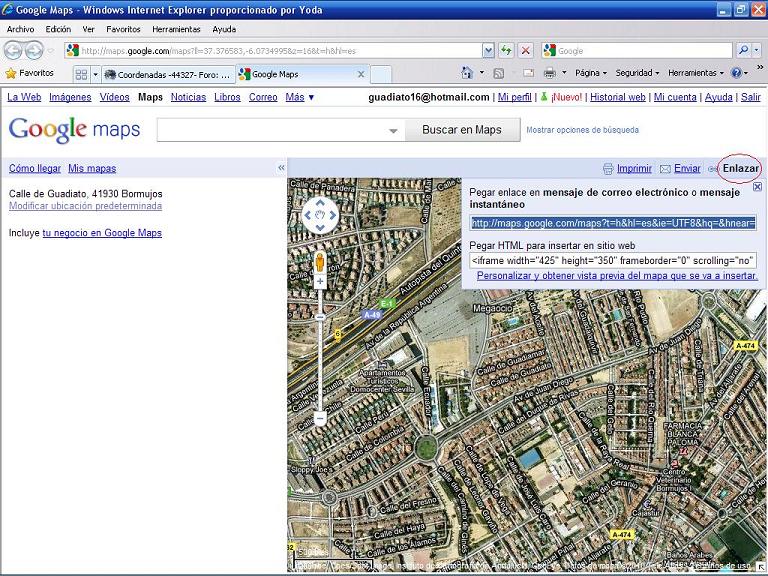Image resolution: width=768 pixels, height=576 pixels.
Task: Click the Refresh page icon
Action: (x=506, y=50)
